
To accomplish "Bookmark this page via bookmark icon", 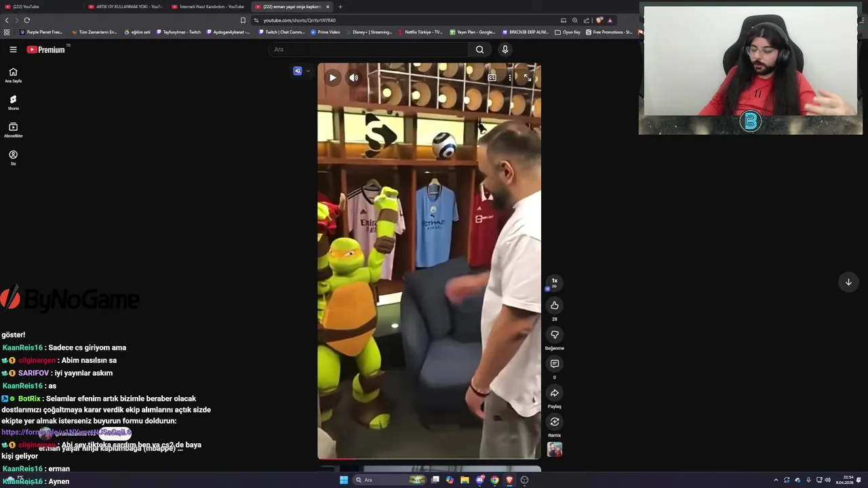I will tap(243, 20).
